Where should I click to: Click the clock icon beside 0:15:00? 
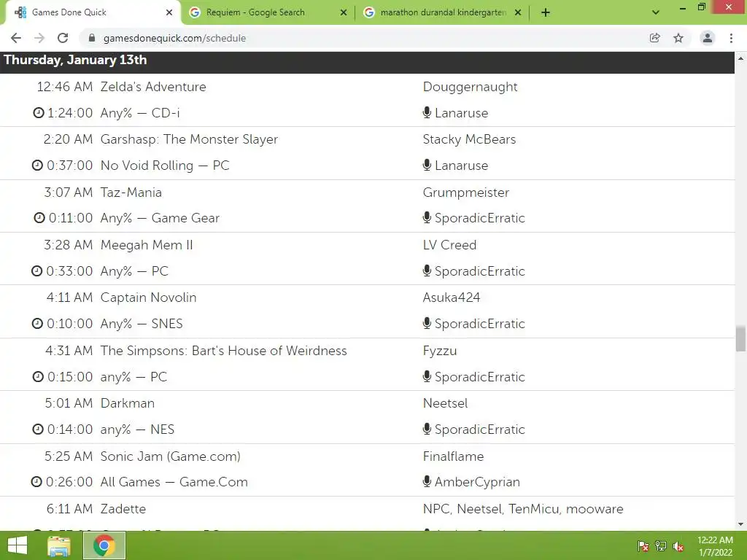point(38,377)
